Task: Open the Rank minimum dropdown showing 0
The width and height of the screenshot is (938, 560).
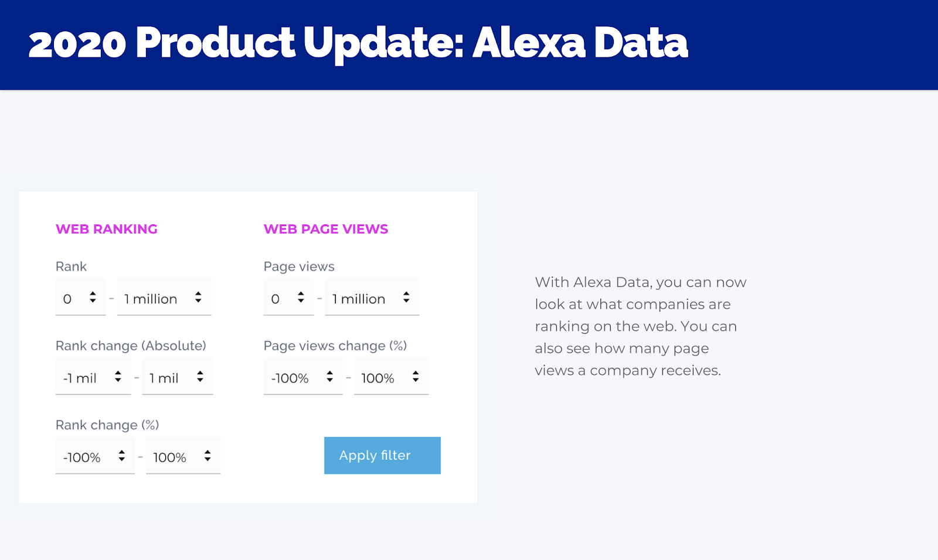Action: point(81,298)
